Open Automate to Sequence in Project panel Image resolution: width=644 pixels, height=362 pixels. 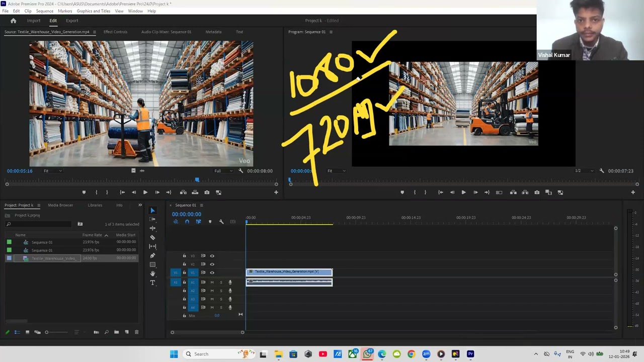[96, 332]
